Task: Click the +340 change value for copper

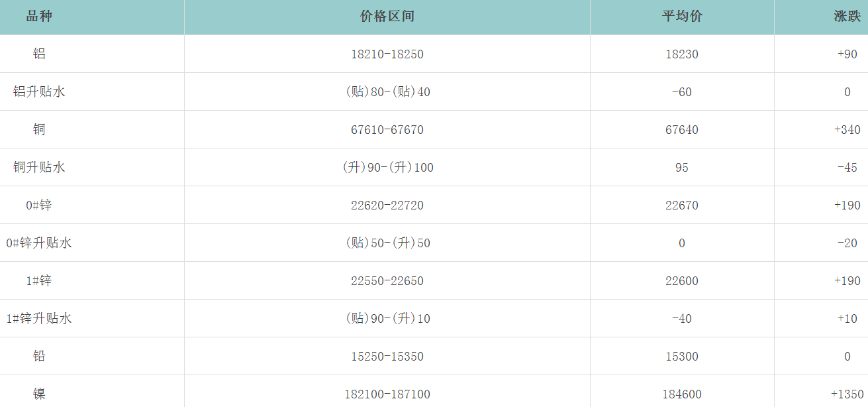Action: (847, 130)
